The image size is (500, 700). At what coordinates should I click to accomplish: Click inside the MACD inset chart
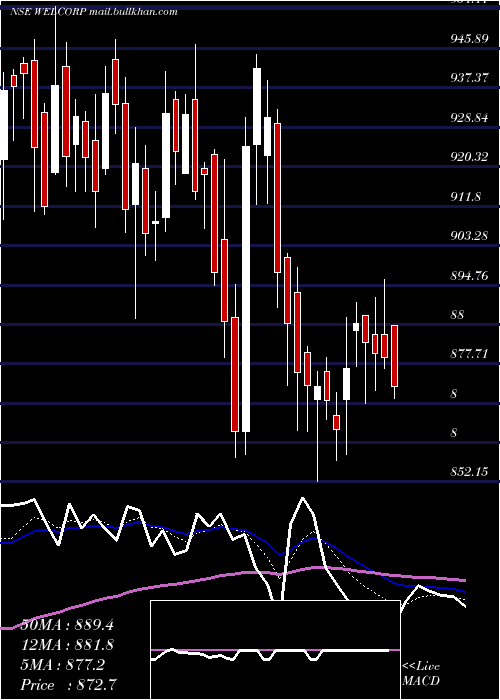(x=275, y=650)
